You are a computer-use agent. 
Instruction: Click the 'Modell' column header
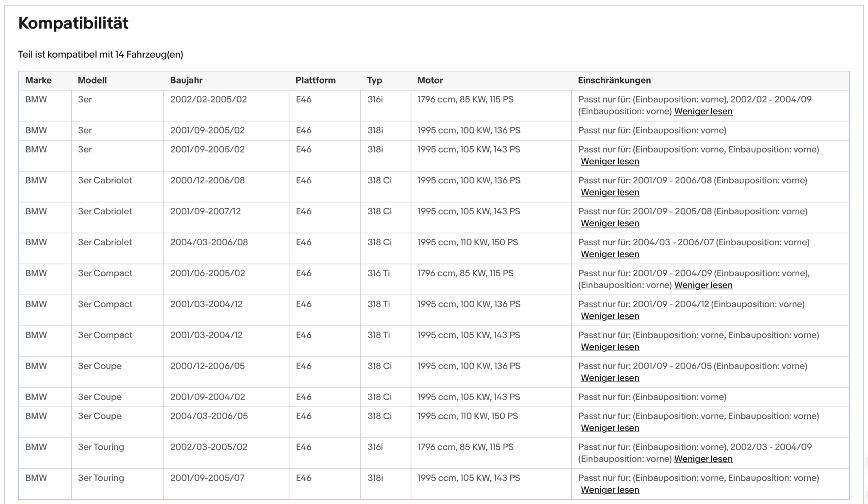pyautogui.click(x=92, y=80)
